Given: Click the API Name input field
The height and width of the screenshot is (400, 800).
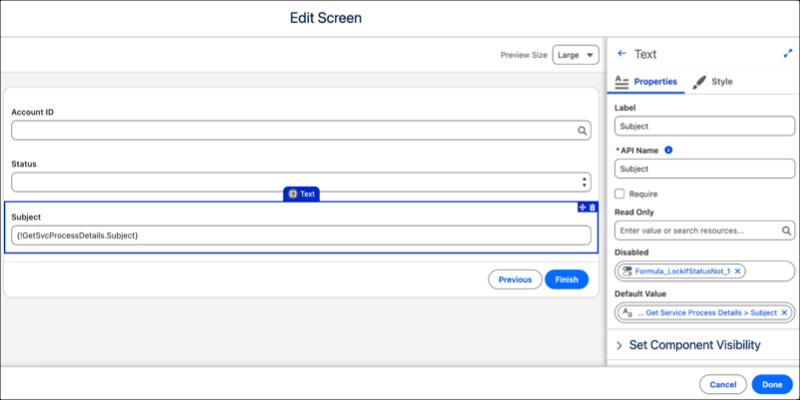Looking at the screenshot, I should point(705,169).
